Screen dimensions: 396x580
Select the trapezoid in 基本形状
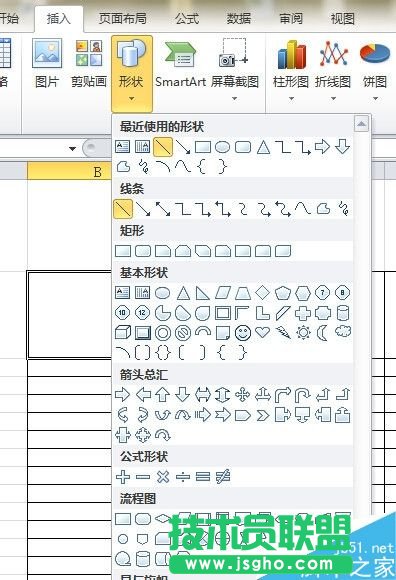[243, 293]
